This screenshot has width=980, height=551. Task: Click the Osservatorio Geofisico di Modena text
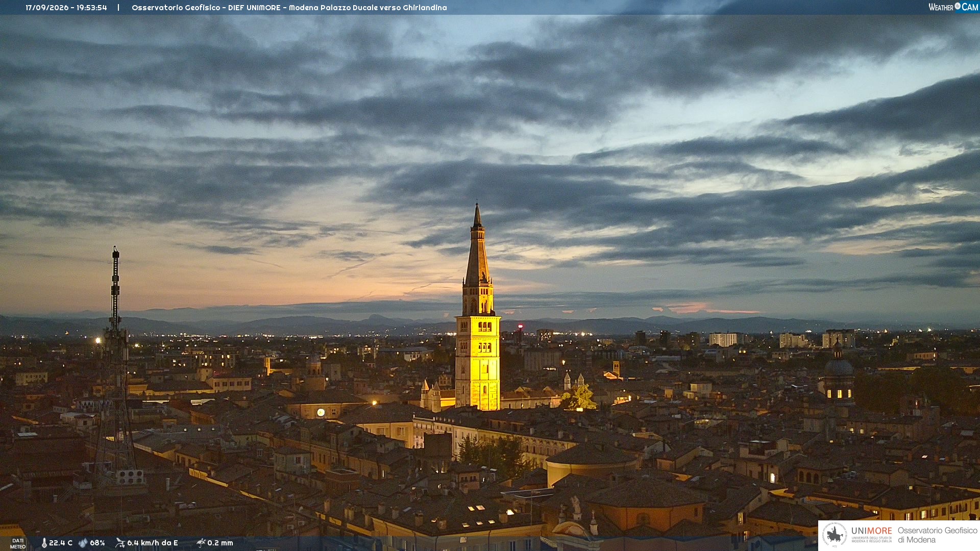(937, 535)
